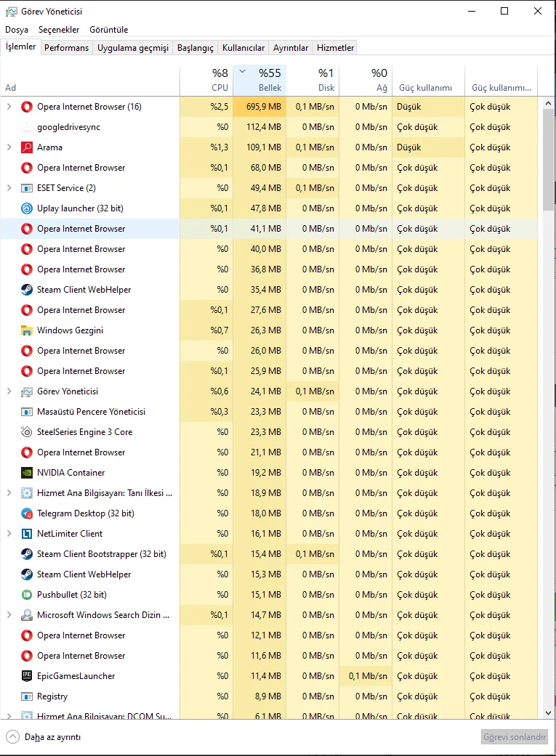The image size is (556, 756).
Task: Click the SteelSeries Engine 3 Core icon
Action: (x=27, y=432)
